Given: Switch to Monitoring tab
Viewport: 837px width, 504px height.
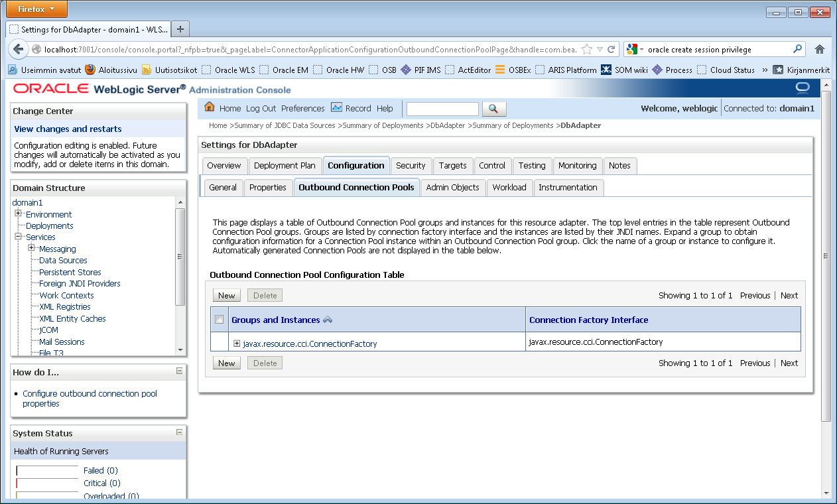Looking at the screenshot, I should coord(578,166).
